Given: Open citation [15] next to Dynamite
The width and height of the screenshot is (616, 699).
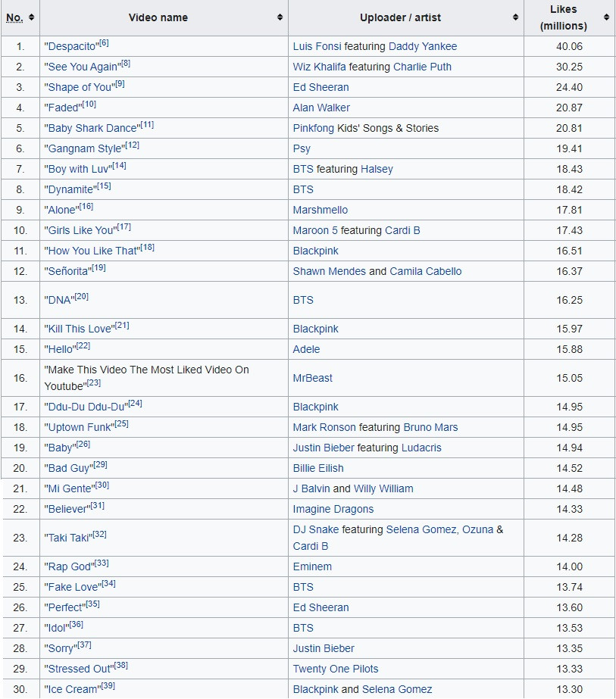Looking at the screenshot, I should click(x=104, y=186).
